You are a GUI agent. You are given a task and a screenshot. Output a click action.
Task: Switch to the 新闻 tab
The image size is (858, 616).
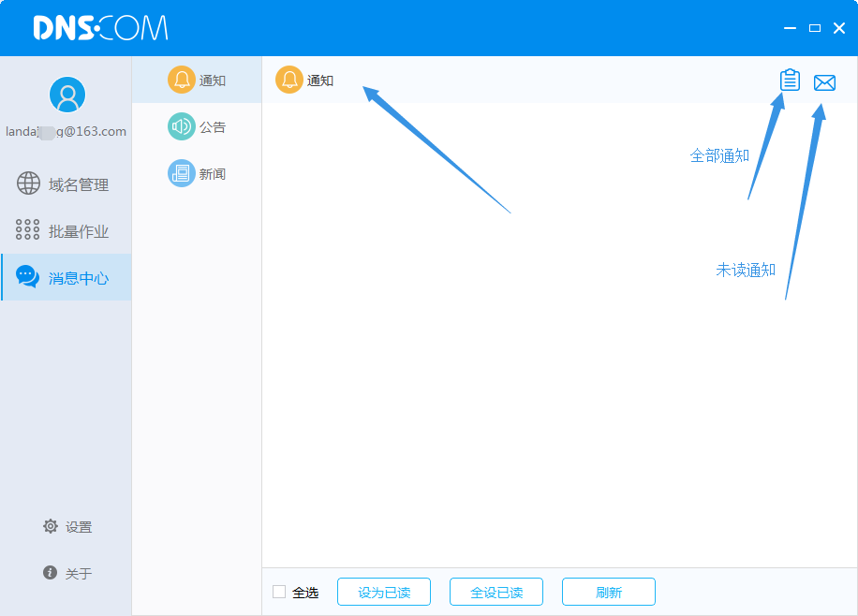point(212,174)
